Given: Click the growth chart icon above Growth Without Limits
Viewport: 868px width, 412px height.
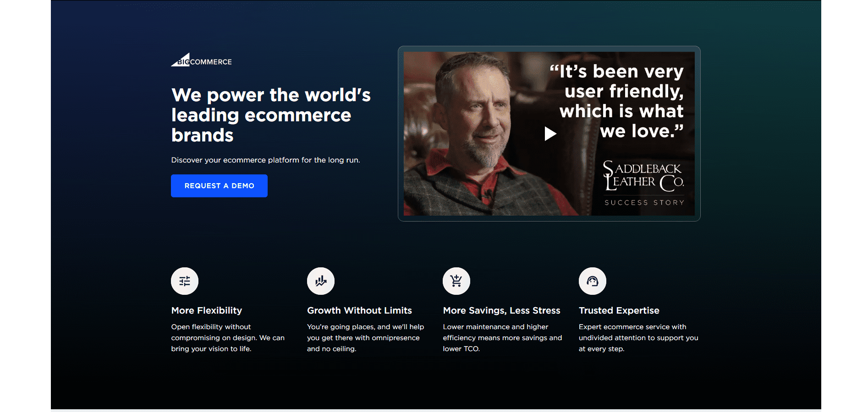Looking at the screenshot, I should (320, 281).
